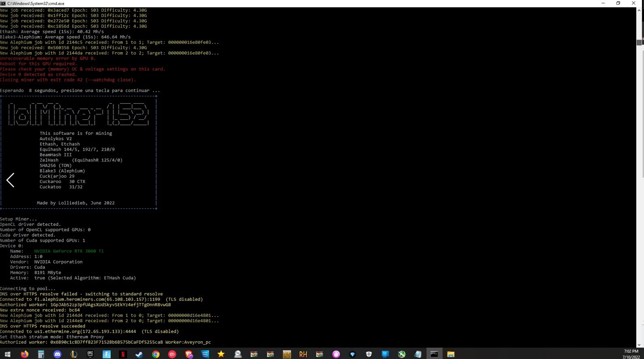Open Windows Security shield icon

(369, 354)
